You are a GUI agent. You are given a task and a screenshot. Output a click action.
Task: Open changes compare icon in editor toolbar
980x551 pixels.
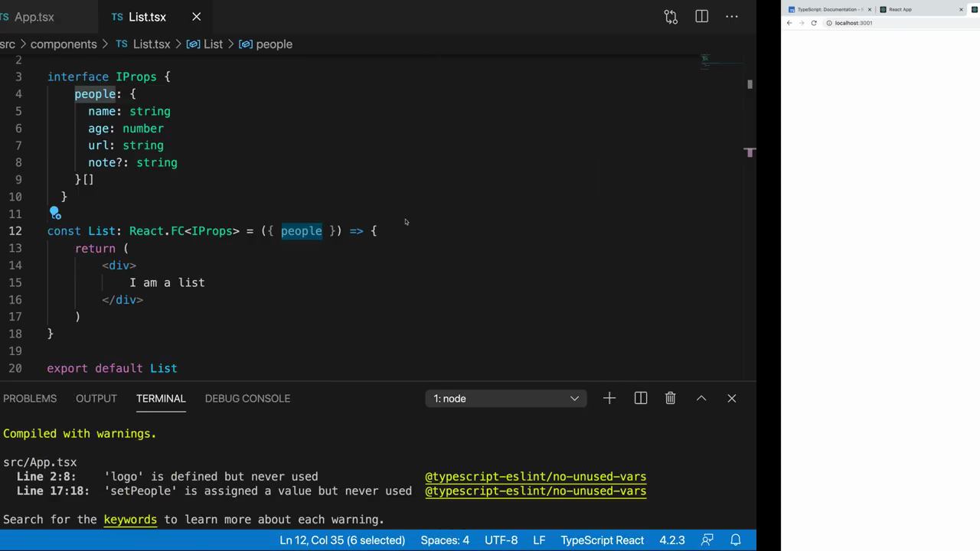click(671, 17)
